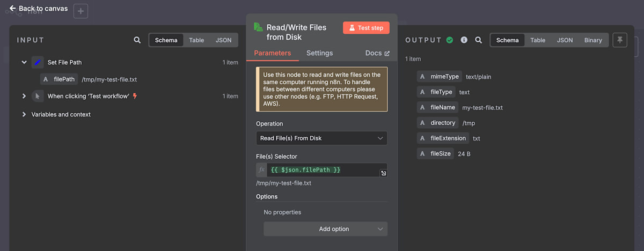Screen dimensions: 644x251
Task: Click Back to canvas text
Action: 43,9
